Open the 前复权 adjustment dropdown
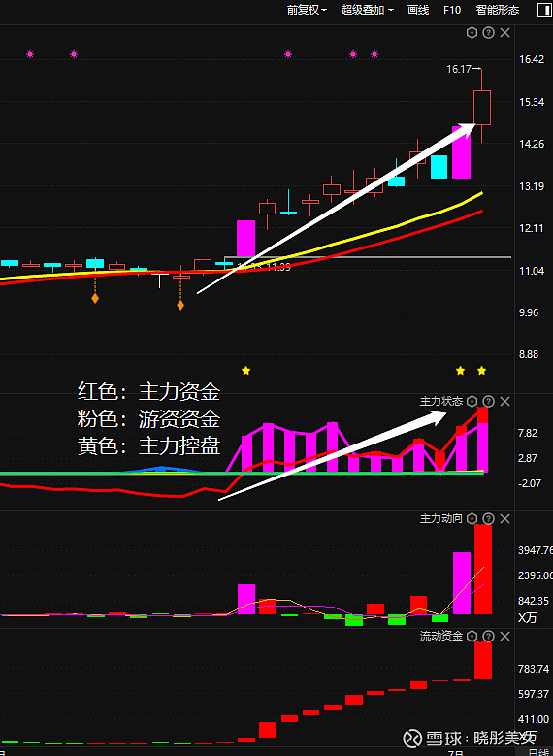553x756 pixels. [x=307, y=10]
